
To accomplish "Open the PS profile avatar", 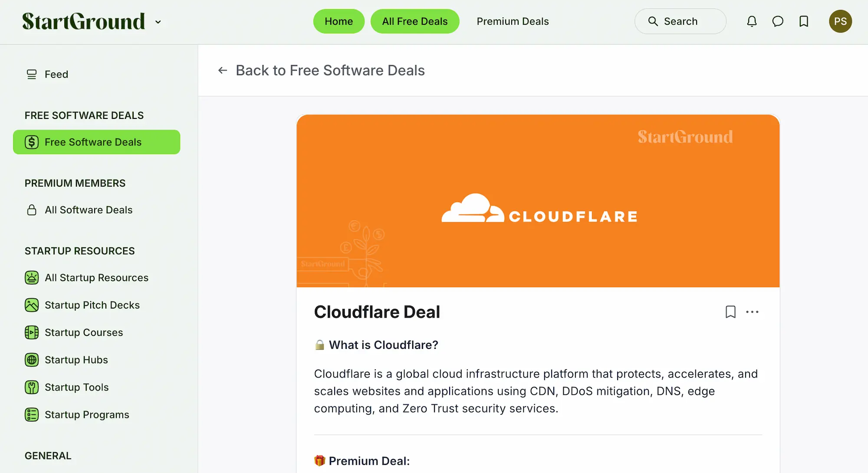I will tap(840, 21).
